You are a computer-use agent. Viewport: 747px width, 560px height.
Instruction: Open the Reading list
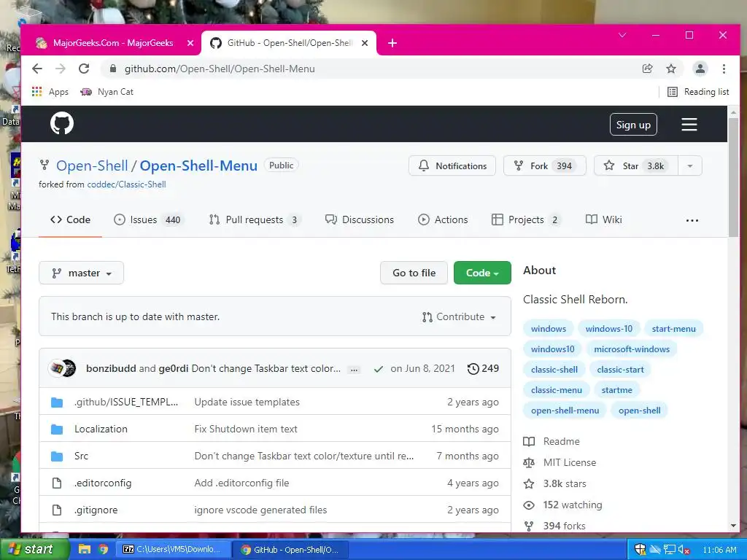(x=698, y=91)
